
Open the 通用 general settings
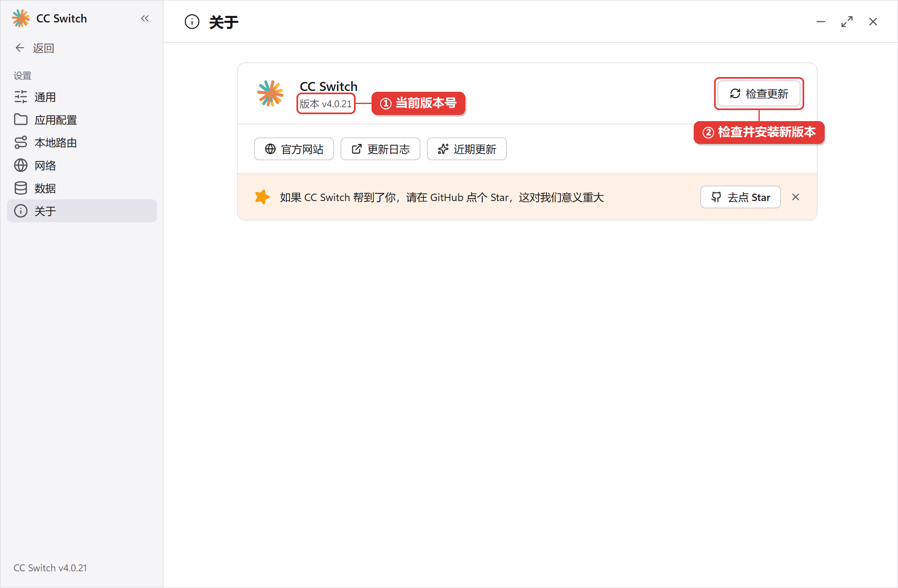[82, 97]
